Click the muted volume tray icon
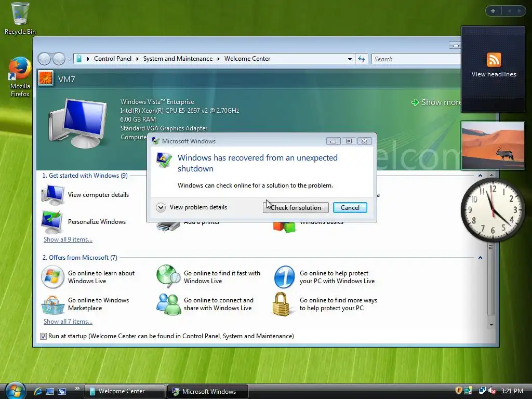 pos(491,391)
